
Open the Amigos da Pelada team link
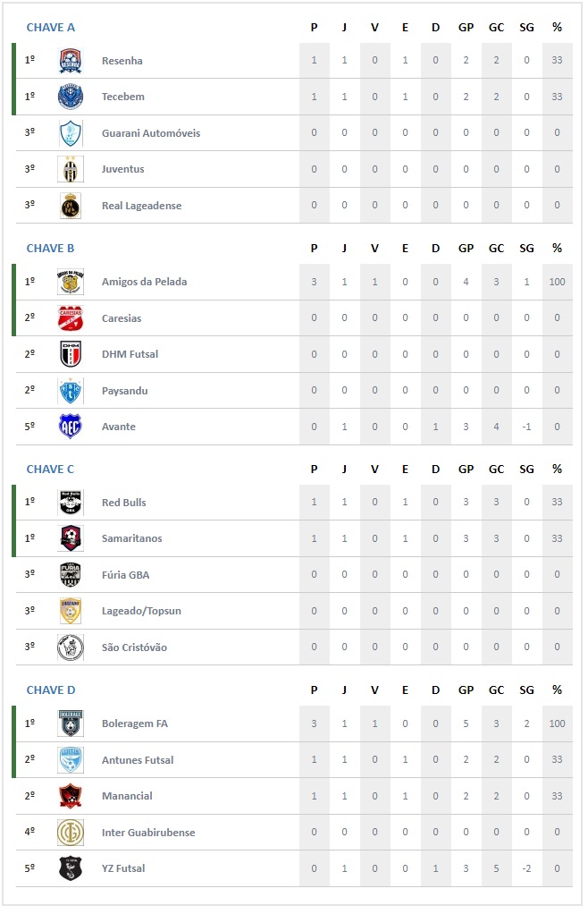[145, 282]
